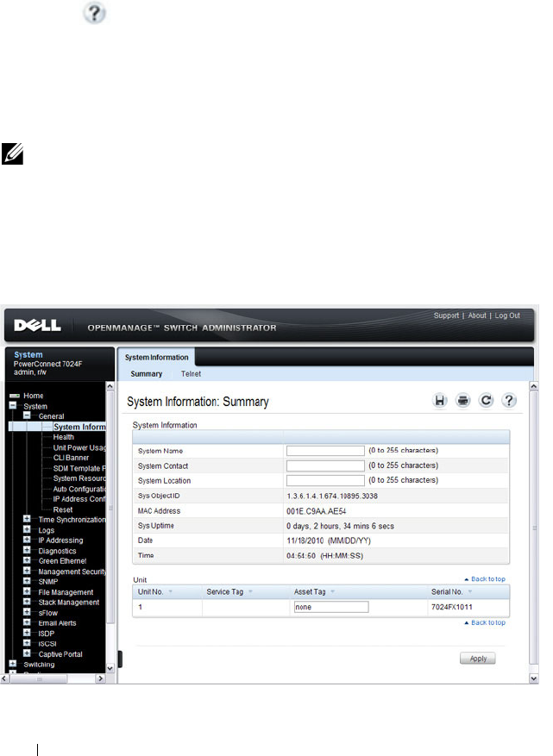Image resolution: width=553 pixels, height=756 pixels.
Task: Switch to the Summary sub-tab
Action: click(146, 373)
